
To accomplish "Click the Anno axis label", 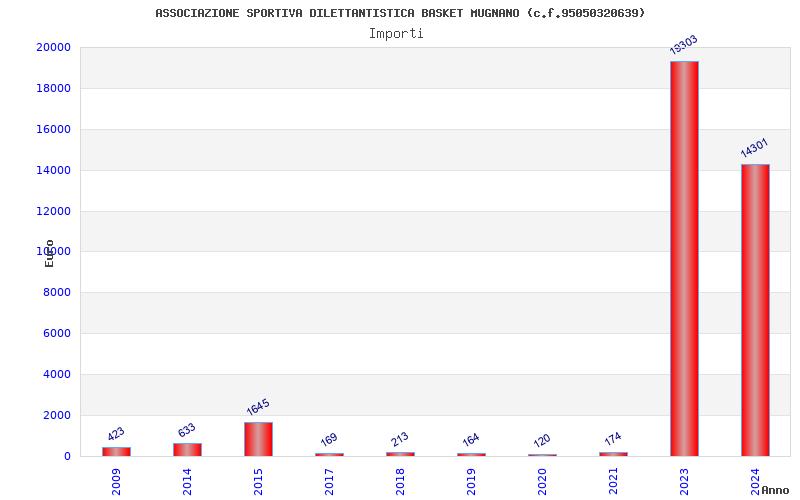I will tap(775, 490).
